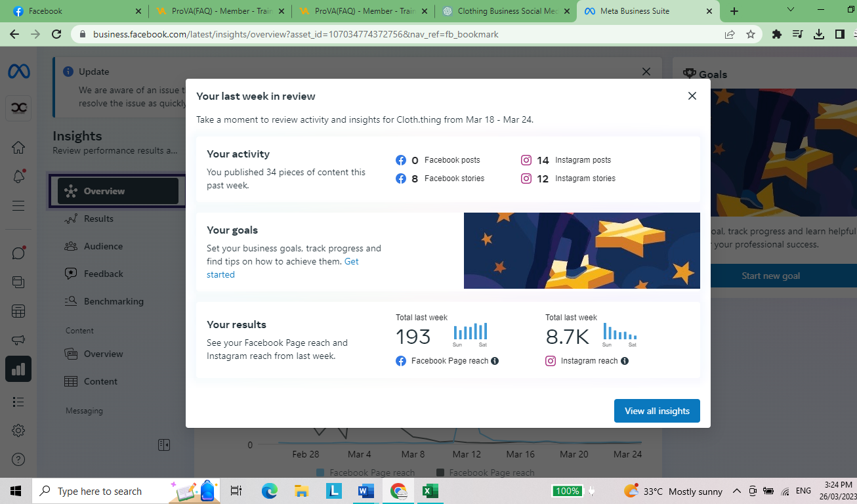Open a new browser tab

click(x=734, y=11)
